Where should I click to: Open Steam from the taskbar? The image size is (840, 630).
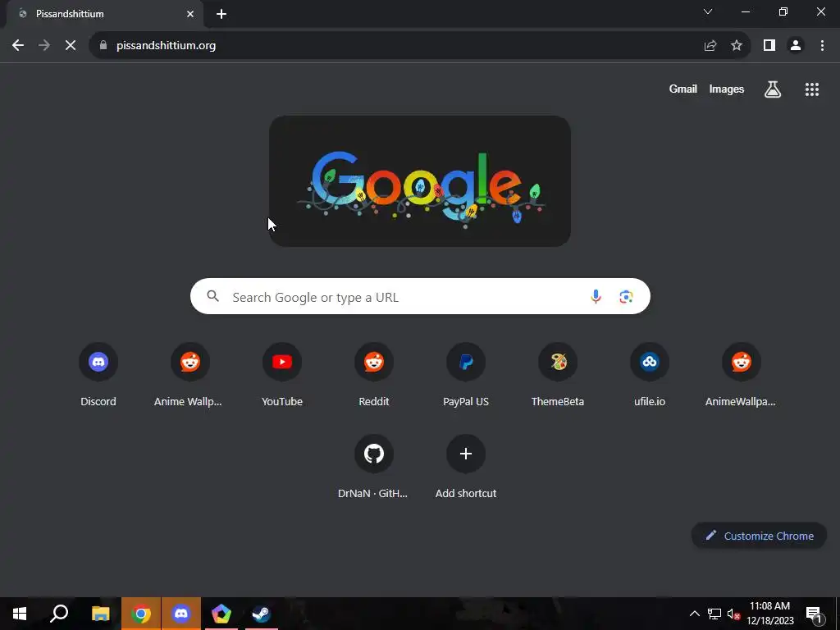pyautogui.click(x=262, y=614)
